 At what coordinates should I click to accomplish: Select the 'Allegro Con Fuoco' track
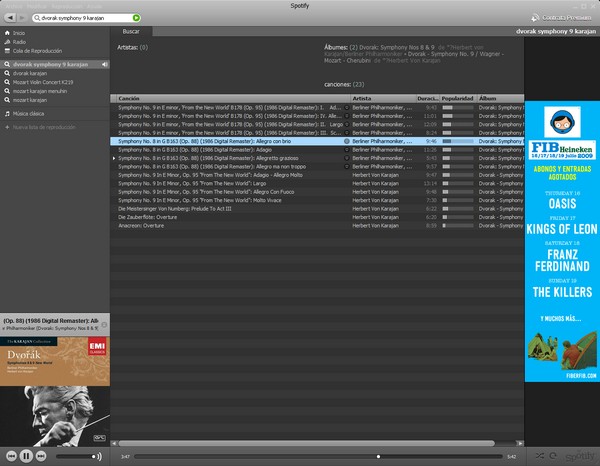tap(317, 192)
